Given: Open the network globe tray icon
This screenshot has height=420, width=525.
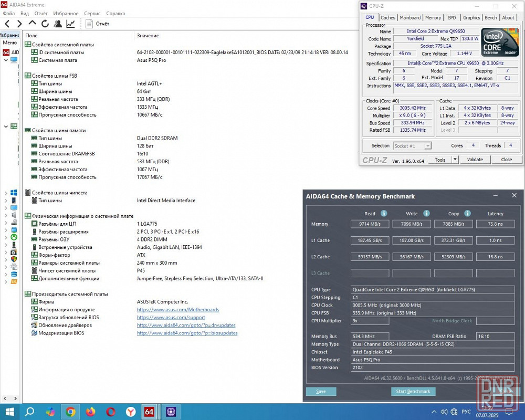Looking at the screenshot, I should pos(454,412).
